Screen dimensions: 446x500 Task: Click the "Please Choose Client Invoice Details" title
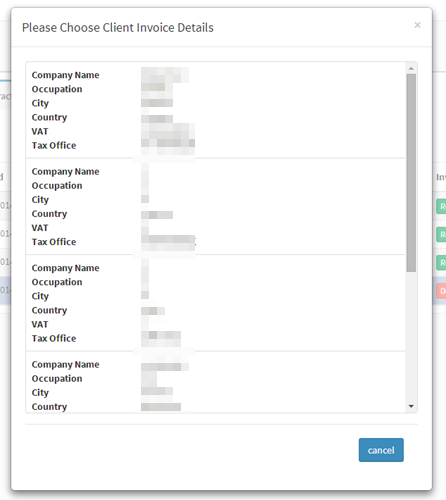point(118,27)
